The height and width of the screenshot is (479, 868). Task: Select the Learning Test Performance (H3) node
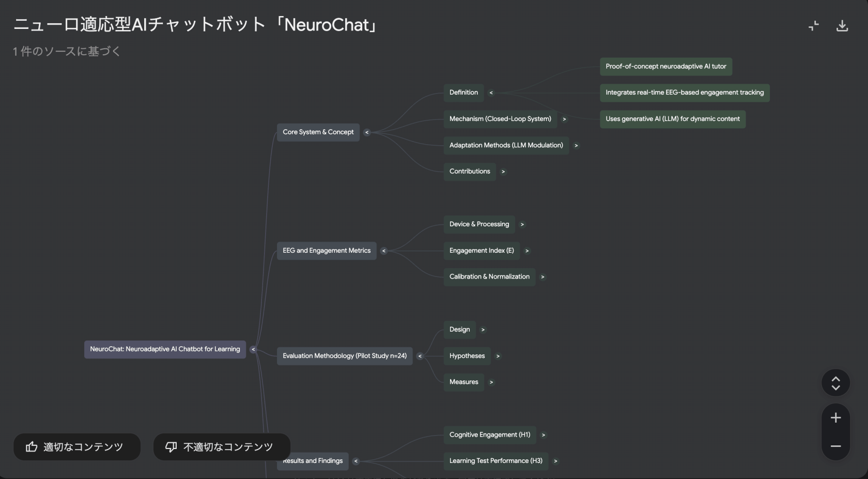495,461
